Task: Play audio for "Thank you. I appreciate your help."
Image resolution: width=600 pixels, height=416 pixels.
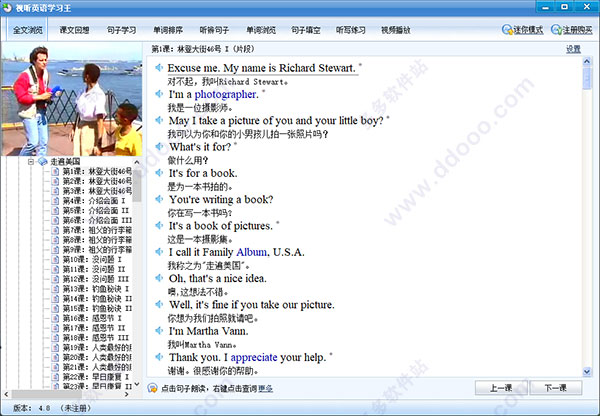Action: [159, 357]
